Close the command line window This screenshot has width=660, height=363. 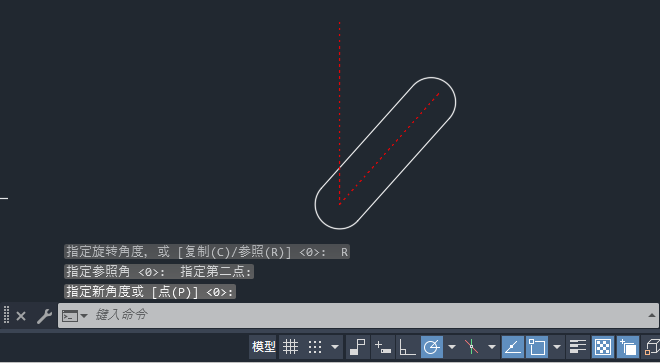21,316
